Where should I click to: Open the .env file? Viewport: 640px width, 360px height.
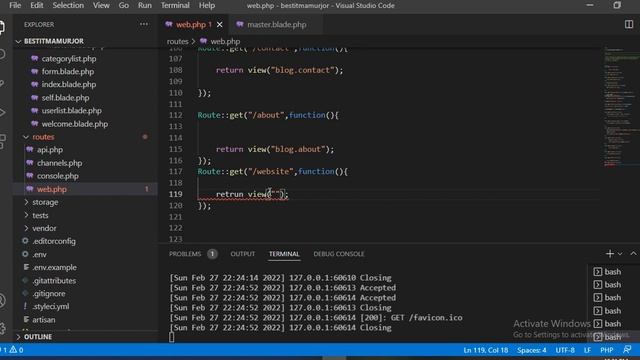coord(39,254)
